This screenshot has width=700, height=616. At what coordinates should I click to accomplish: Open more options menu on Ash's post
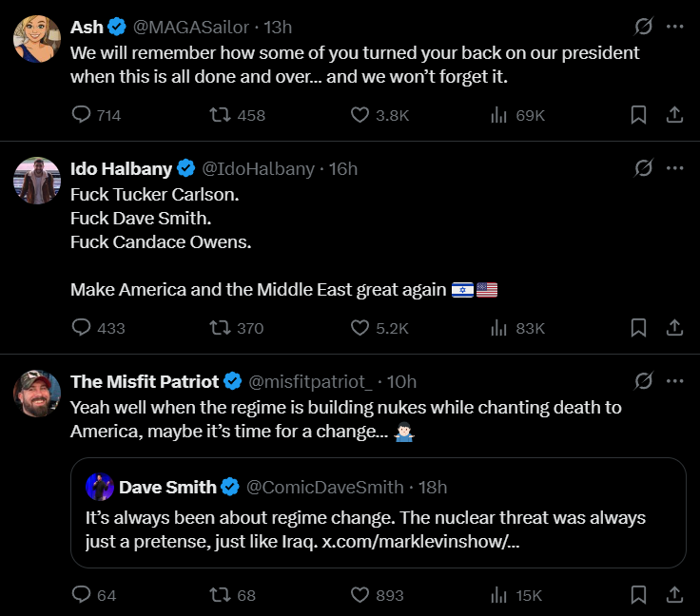(x=674, y=27)
